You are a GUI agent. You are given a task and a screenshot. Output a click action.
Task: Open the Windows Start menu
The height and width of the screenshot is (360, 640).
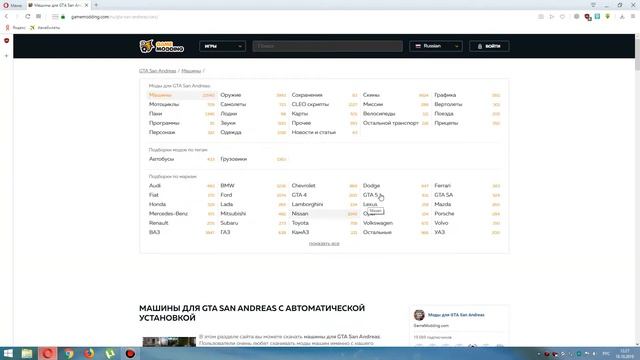tap(8, 353)
